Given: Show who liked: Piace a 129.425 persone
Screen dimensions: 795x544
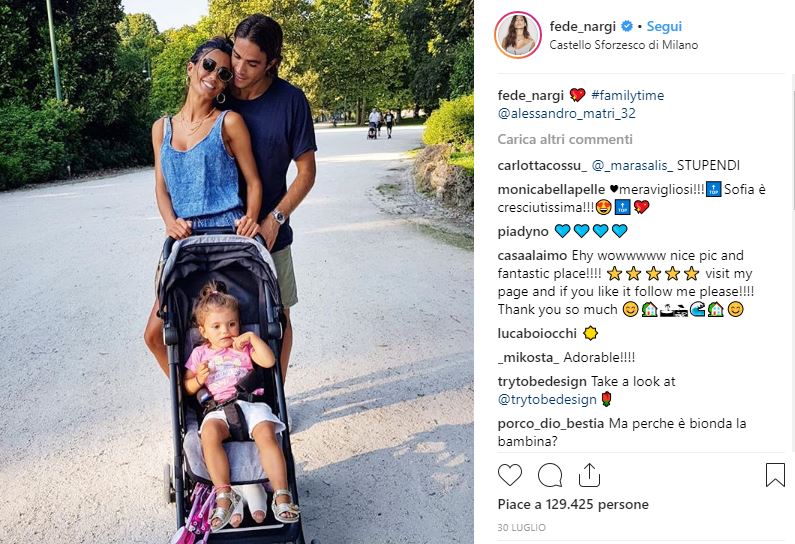Looking at the screenshot, I should pos(573,504).
